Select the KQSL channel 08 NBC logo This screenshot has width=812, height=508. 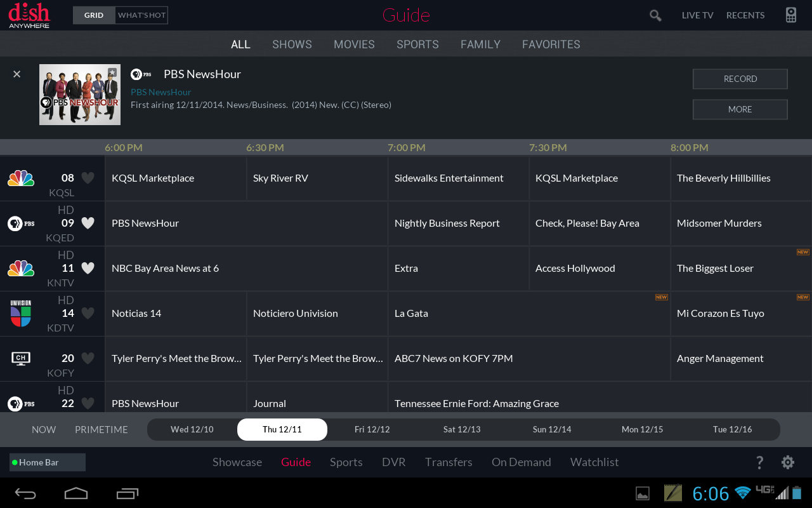coord(21,178)
